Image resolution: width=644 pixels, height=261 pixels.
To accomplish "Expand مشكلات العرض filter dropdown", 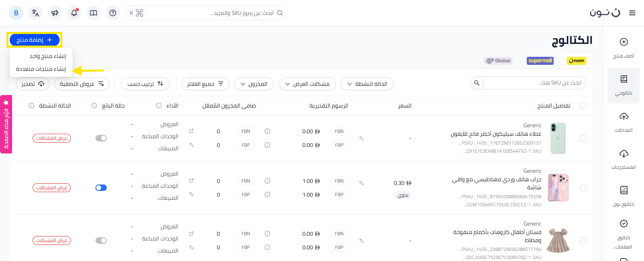I will [307, 84].
